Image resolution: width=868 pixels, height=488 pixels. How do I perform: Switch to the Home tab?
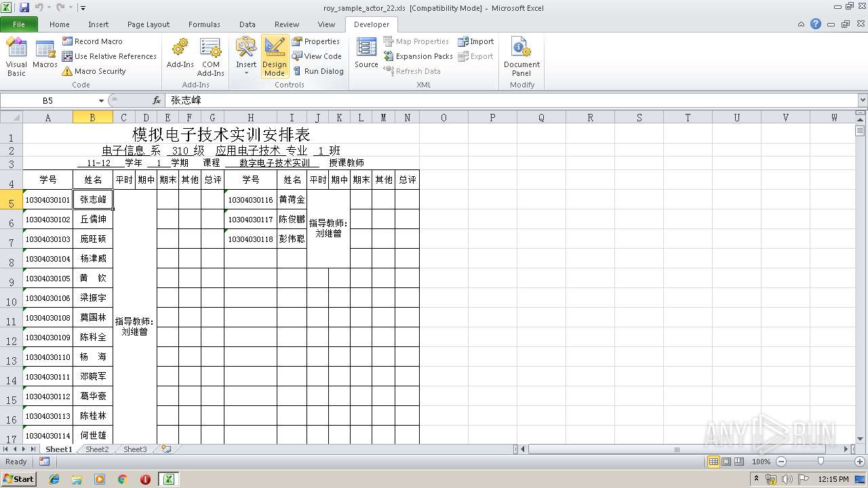[x=60, y=24]
